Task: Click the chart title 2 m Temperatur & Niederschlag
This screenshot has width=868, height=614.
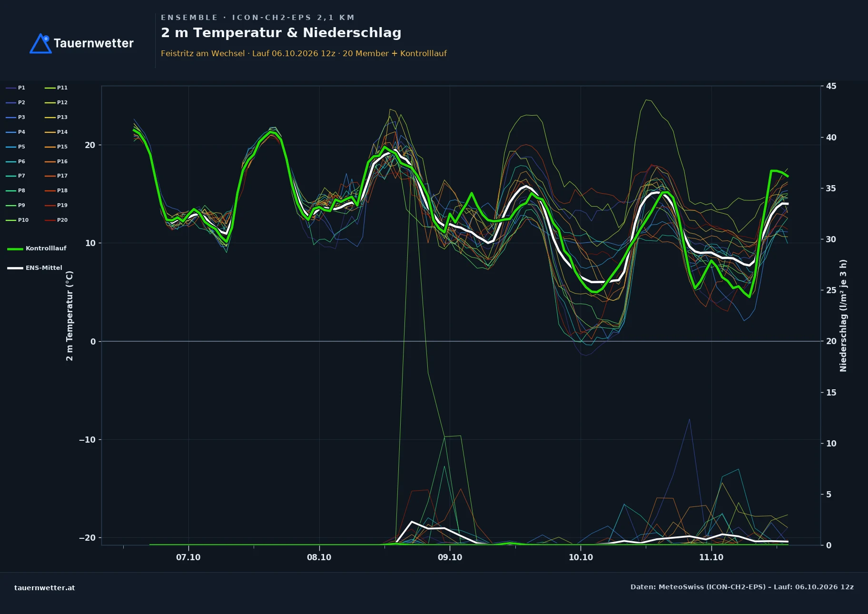Action: coord(281,33)
